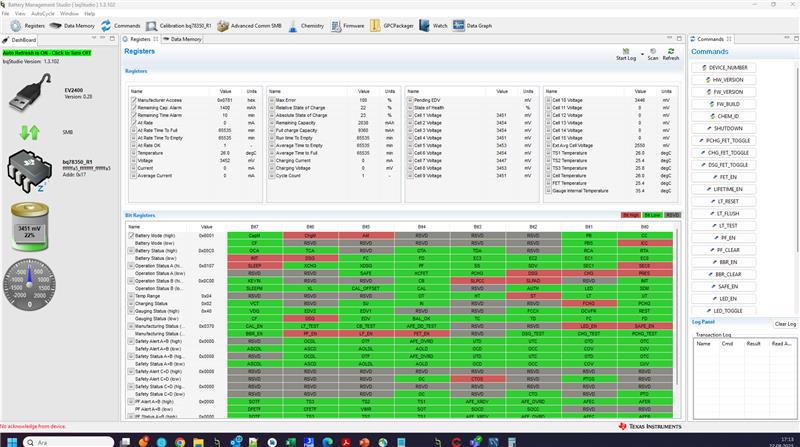Open Windows Start menu
Screen dimensions: 800x447
12,441
